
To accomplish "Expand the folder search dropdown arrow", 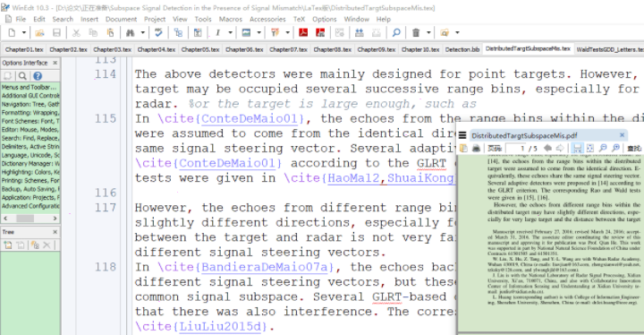I will click(x=457, y=32).
